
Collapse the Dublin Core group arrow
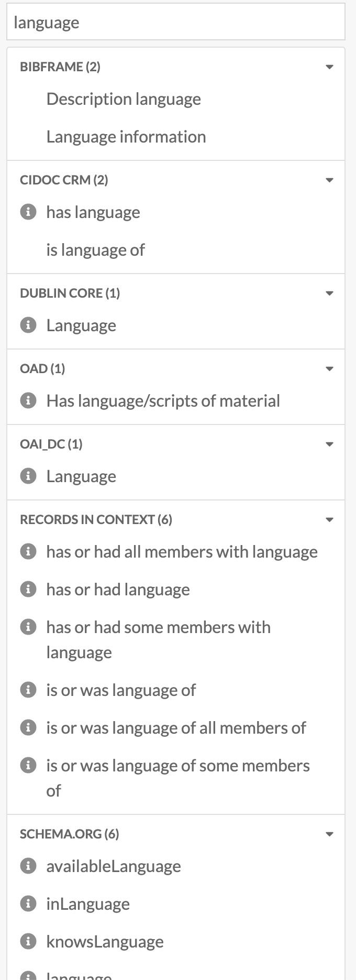329,293
